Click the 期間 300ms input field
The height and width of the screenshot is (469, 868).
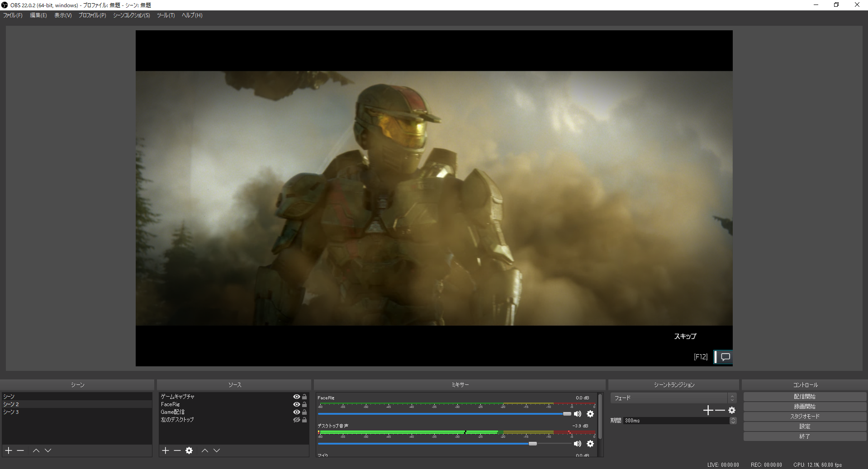676,421
